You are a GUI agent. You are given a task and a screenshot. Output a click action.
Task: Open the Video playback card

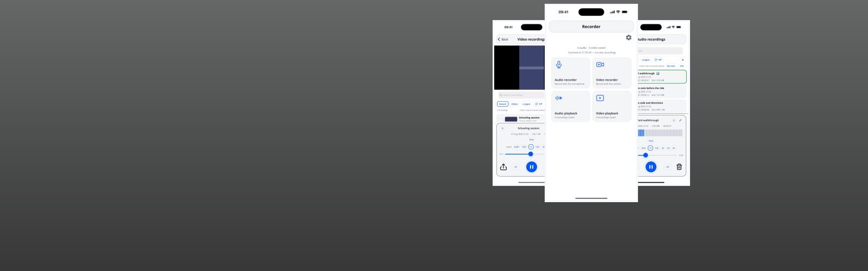pos(612,106)
